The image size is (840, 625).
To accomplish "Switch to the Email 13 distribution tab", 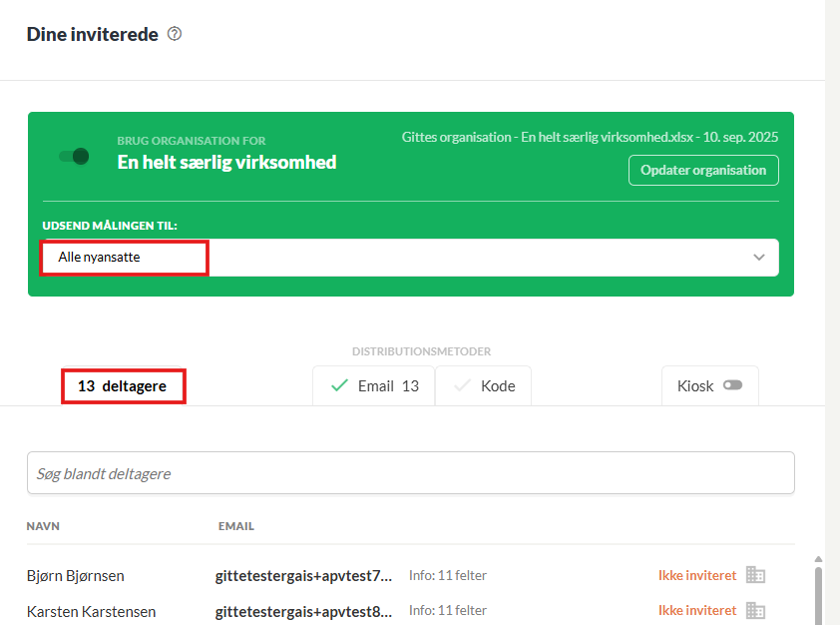I will click(x=373, y=386).
